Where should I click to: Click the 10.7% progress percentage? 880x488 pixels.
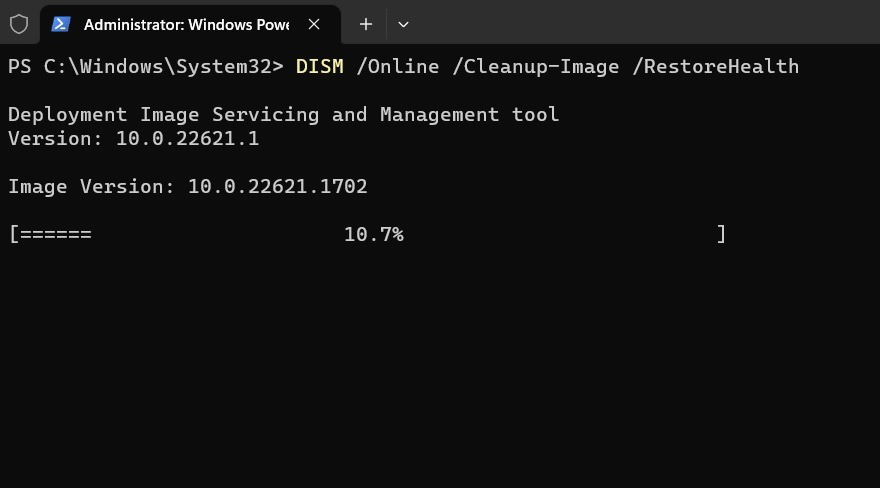pyautogui.click(x=374, y=234)
